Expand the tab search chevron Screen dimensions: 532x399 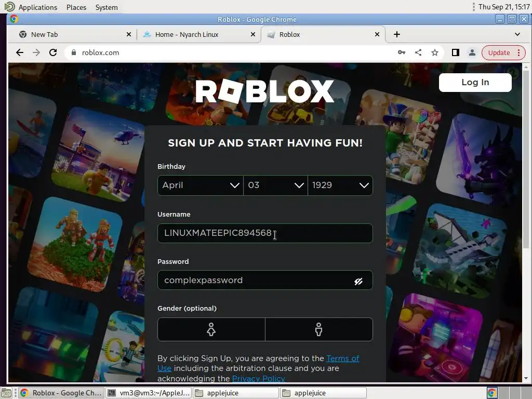[x=517, y=34]
